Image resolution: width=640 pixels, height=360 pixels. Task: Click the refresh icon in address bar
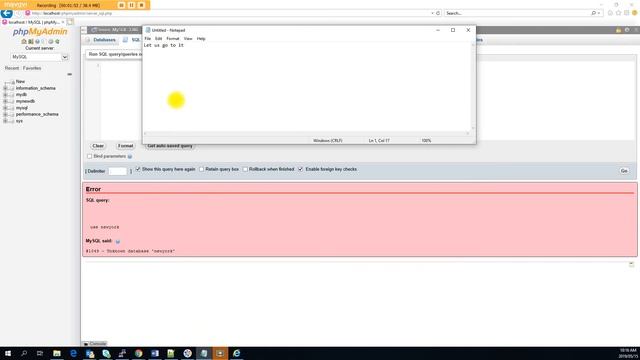coord(438,13)
